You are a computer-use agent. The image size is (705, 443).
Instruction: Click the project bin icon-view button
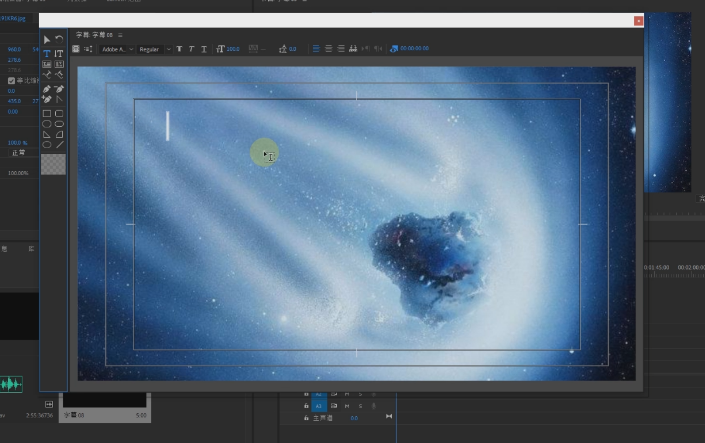(x=49, y=404)
